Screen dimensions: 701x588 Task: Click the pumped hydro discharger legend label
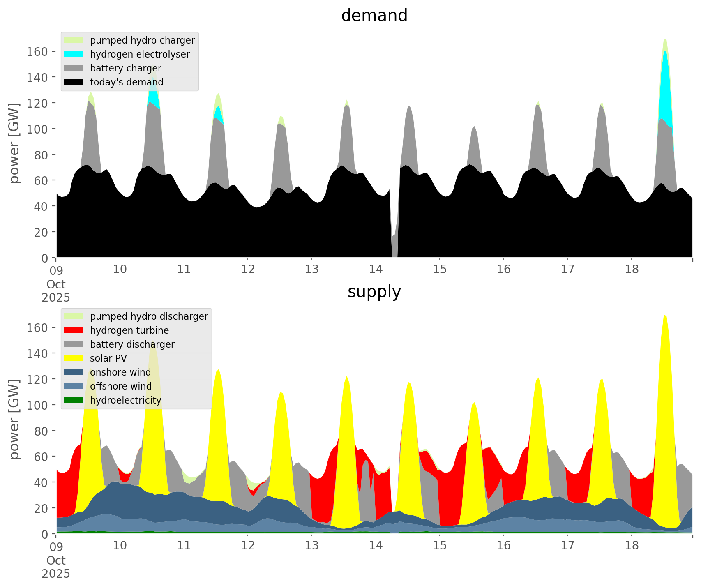click(149, 316)
